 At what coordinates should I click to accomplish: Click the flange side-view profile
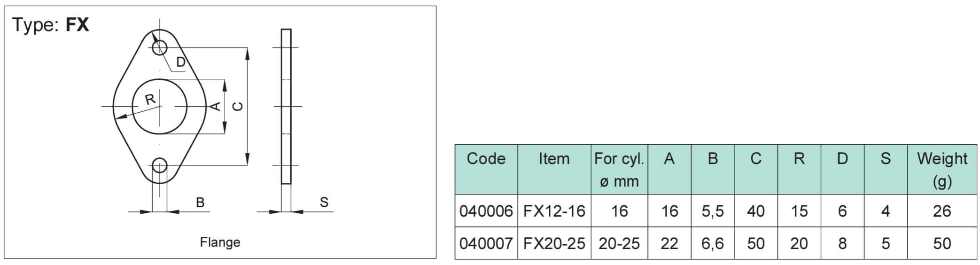[286, 106]
